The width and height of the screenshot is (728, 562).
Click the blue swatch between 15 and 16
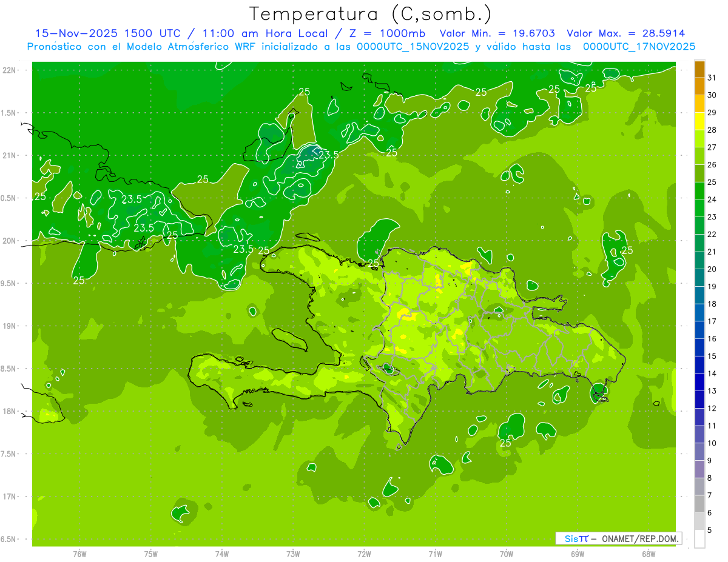[699, 347]
